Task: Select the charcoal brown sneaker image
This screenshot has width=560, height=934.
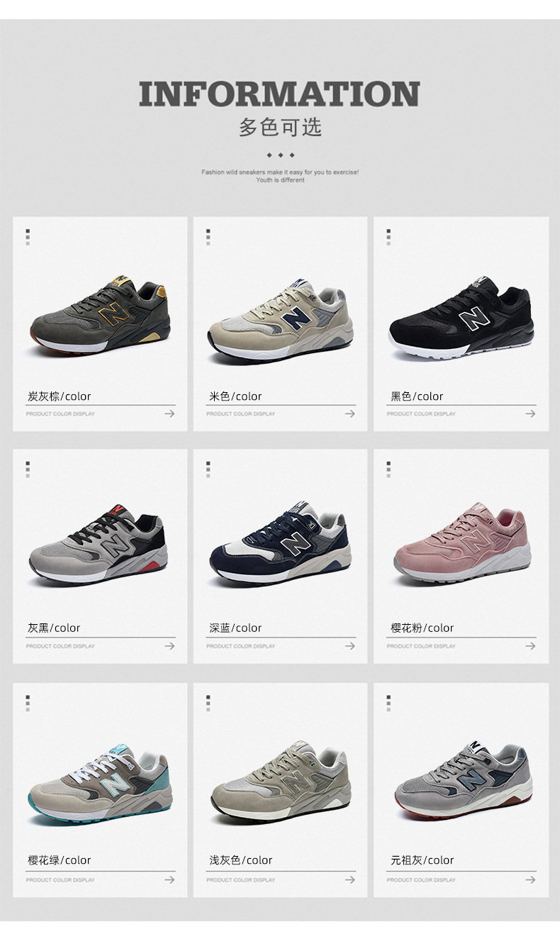Action: point(100,317)
